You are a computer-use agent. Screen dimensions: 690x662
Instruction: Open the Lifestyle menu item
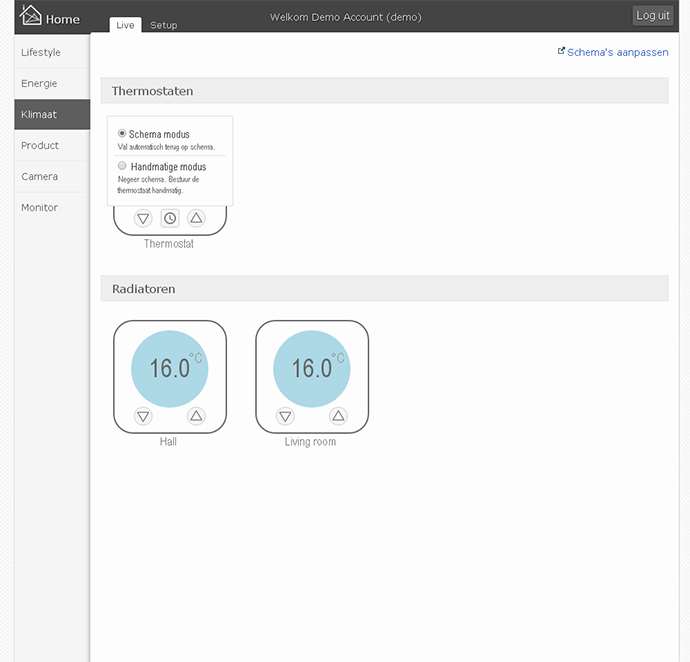click(x=41, y=52)
